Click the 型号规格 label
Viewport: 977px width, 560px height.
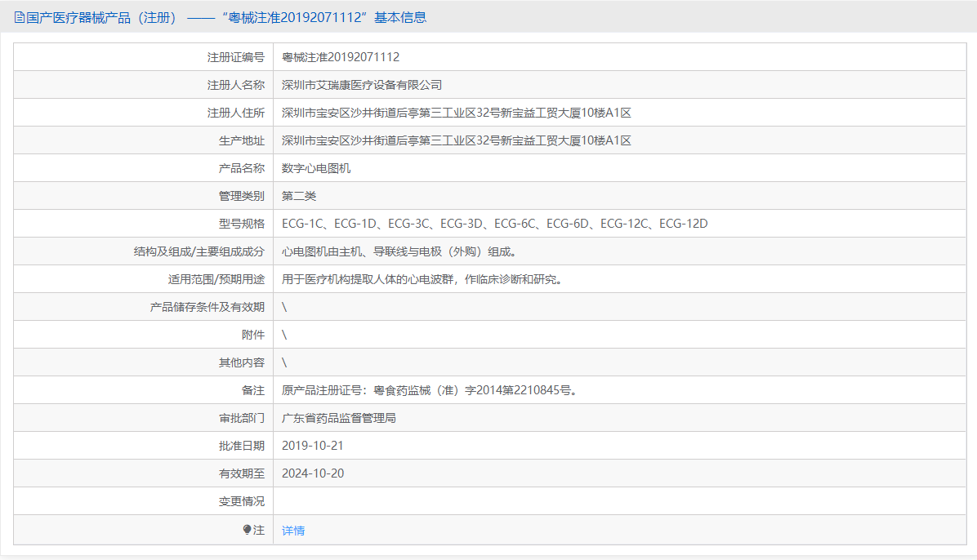coord(242,224)
